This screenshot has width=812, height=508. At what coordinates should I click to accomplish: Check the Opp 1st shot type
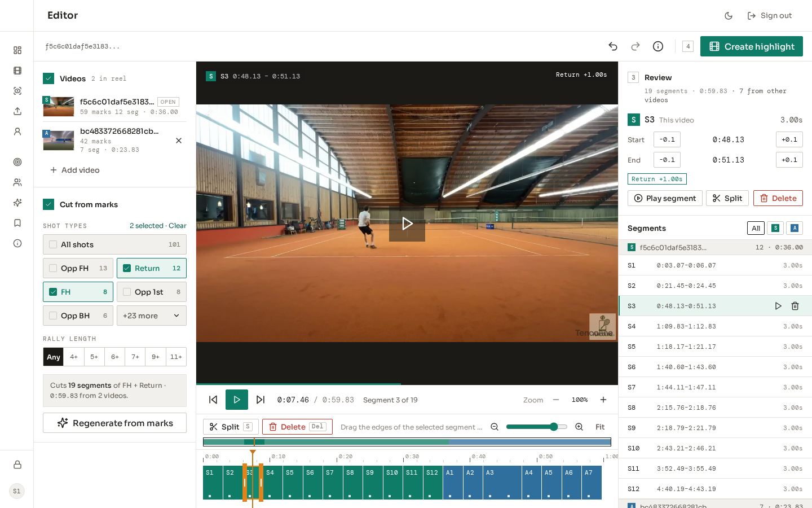point(127,292)
